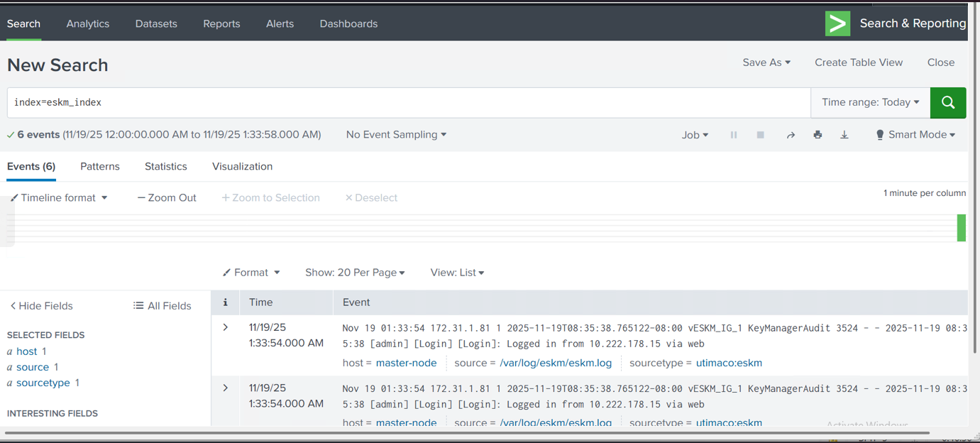Click utimaco:eskm in first event
The image size is (980, 443).
point(729,363)
